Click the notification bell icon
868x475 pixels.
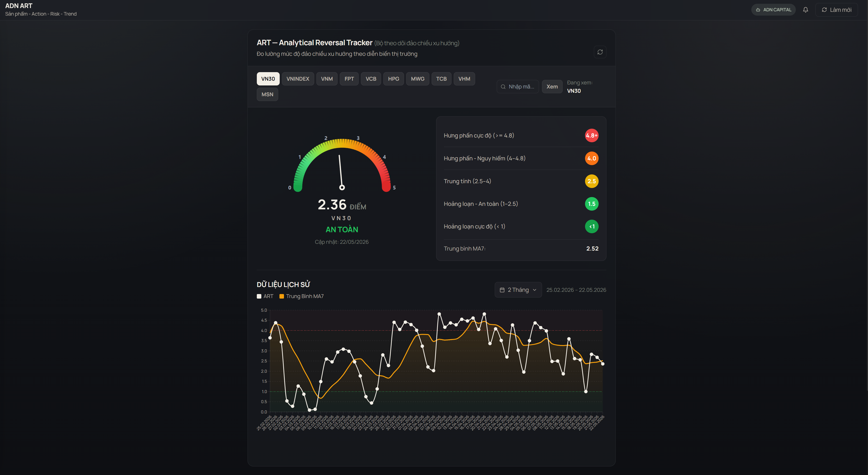point(805,10)
